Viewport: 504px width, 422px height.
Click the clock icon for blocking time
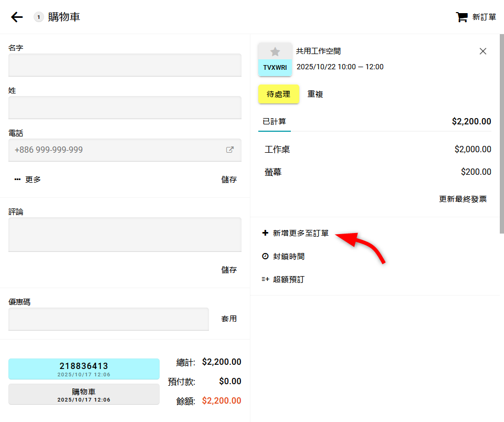click(x=265, y=256)
